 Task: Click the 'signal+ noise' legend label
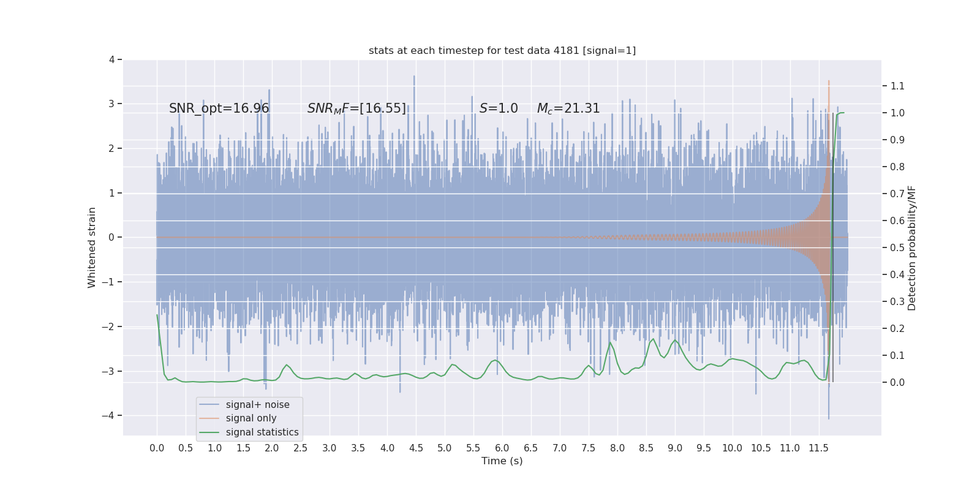click(258, 405)
